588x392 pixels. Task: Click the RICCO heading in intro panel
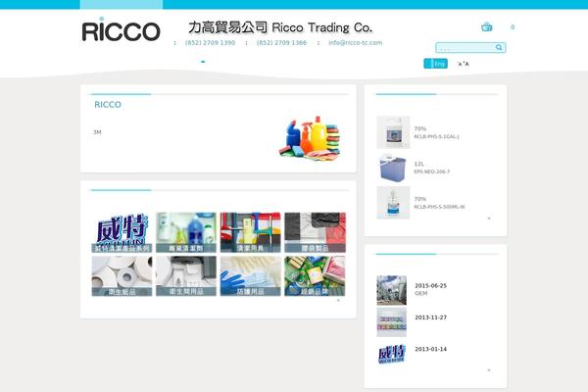coord(108,105)
